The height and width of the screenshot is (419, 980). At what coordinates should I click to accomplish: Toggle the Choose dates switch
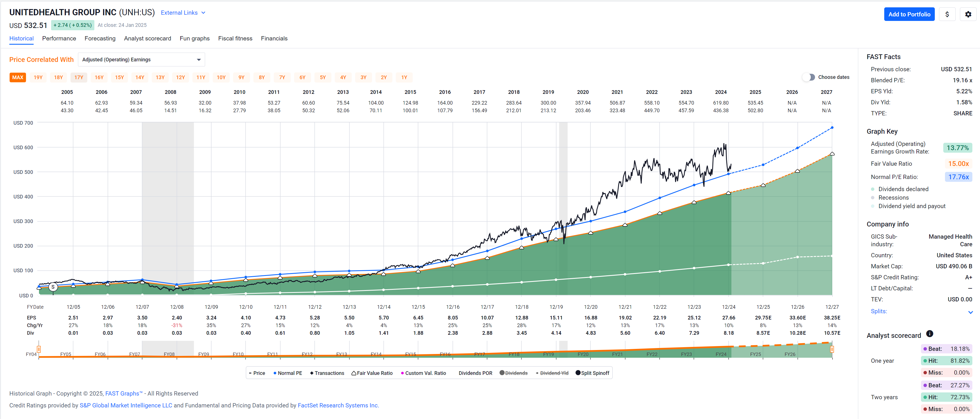click(x=809, y=77)
